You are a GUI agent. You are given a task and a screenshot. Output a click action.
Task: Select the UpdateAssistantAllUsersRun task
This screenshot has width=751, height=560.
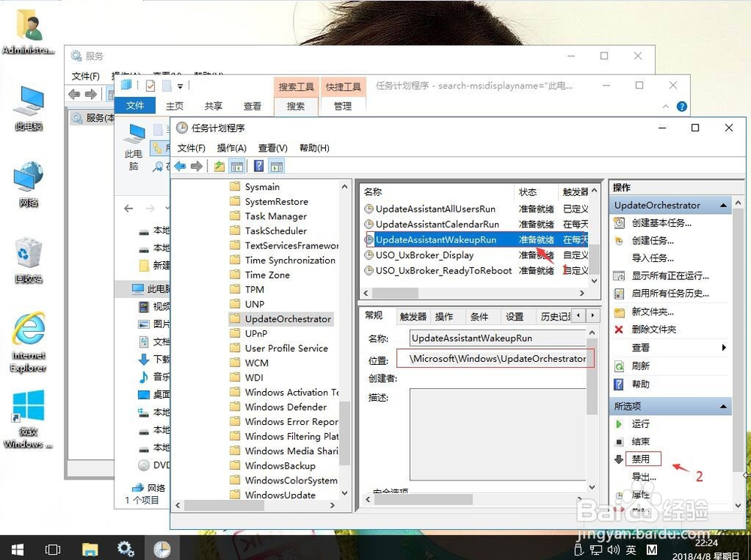coord(436,209)
